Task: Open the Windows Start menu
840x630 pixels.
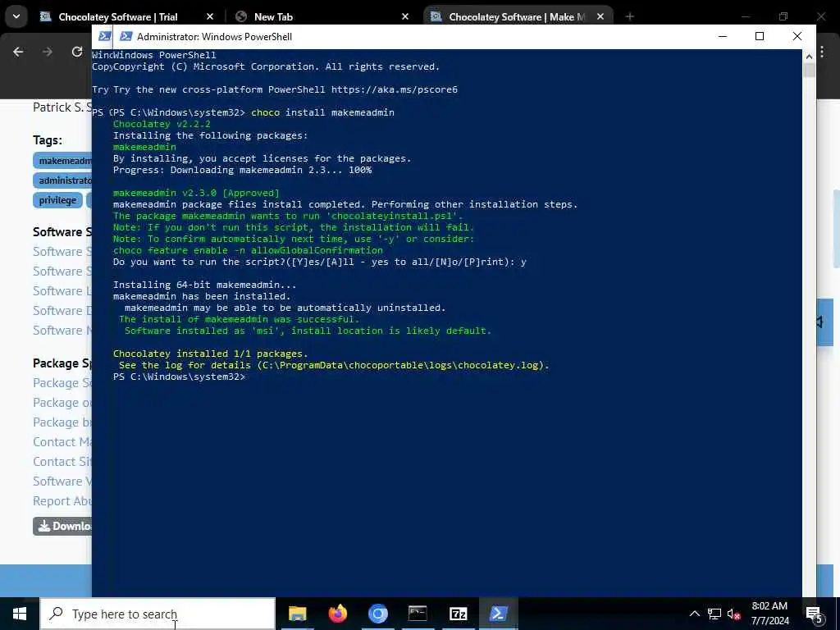Action: [20, 614]
